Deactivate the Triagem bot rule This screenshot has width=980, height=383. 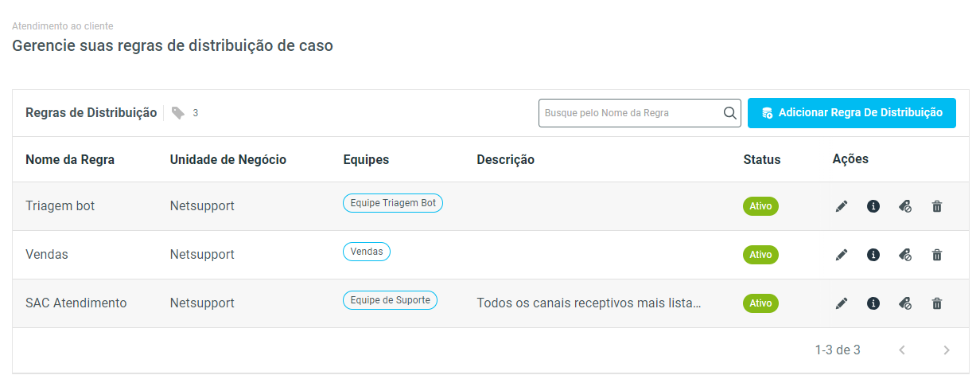click(x=905, y=206)
